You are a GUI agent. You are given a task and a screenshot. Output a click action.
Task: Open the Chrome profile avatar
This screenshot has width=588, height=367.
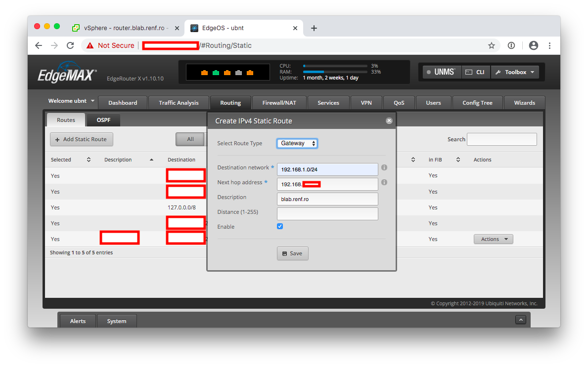[x=533, y=45]
